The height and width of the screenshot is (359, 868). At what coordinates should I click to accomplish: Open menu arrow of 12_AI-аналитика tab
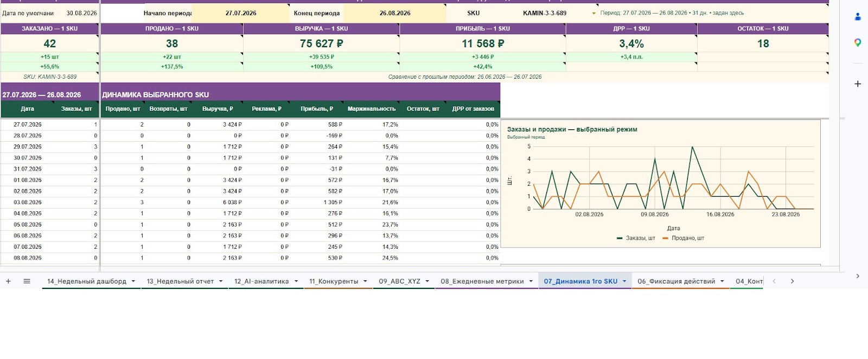coord(296,281)
